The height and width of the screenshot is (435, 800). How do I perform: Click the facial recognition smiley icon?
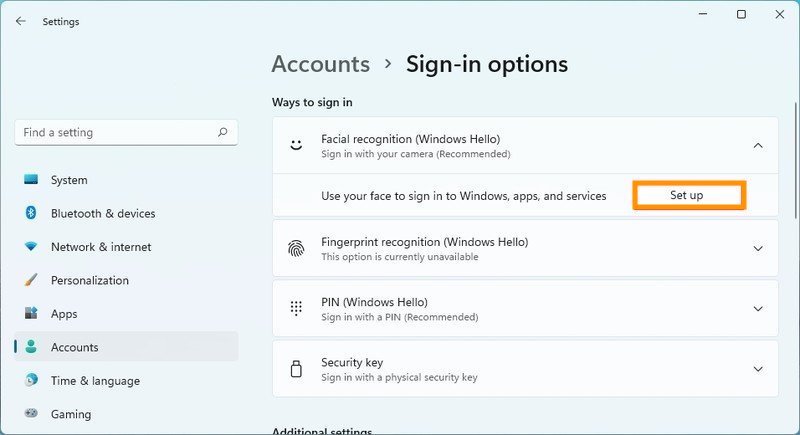(296, 145)
